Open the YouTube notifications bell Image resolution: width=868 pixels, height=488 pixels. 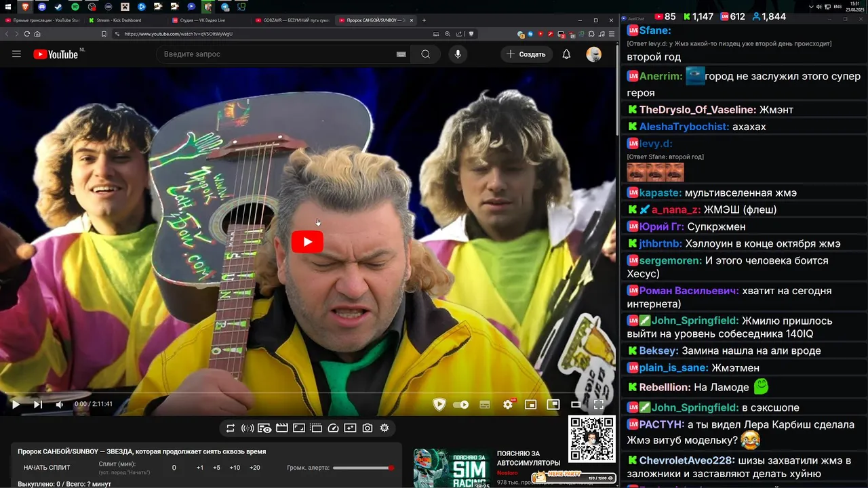566,54
